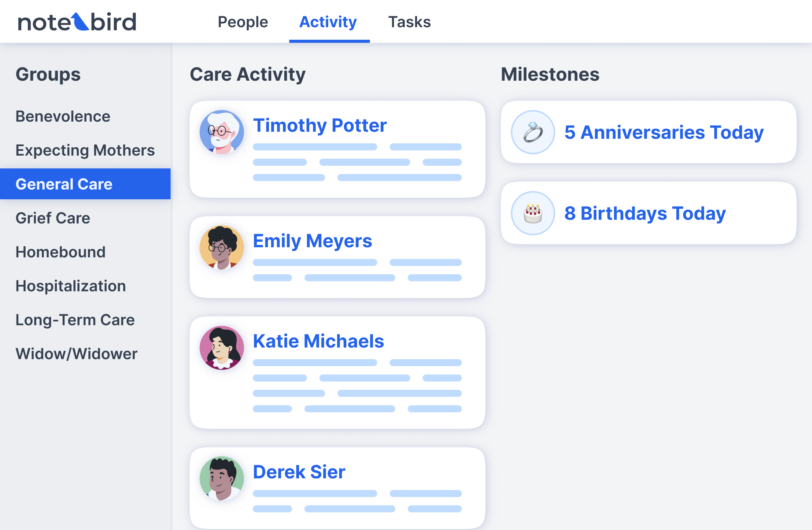This screenshot has width=812, height=530.
Task: Open the Tasks tab
Action: pyautogui.click(x=409, y=21)
